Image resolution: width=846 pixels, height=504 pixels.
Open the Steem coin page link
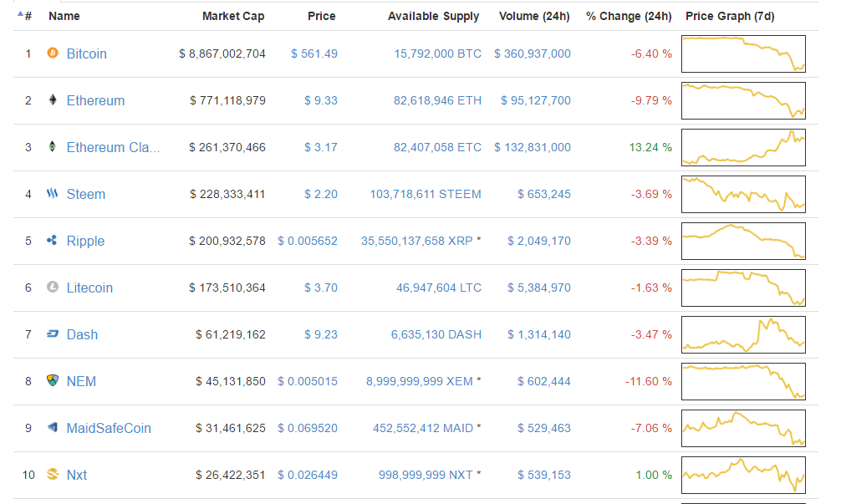[x=86, y=194]
